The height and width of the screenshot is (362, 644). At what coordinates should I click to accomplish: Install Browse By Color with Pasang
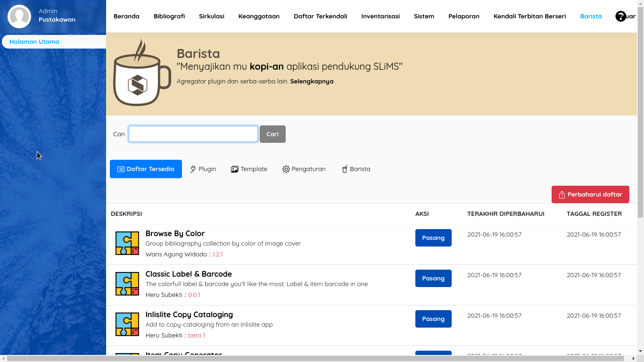pos(433,238)
